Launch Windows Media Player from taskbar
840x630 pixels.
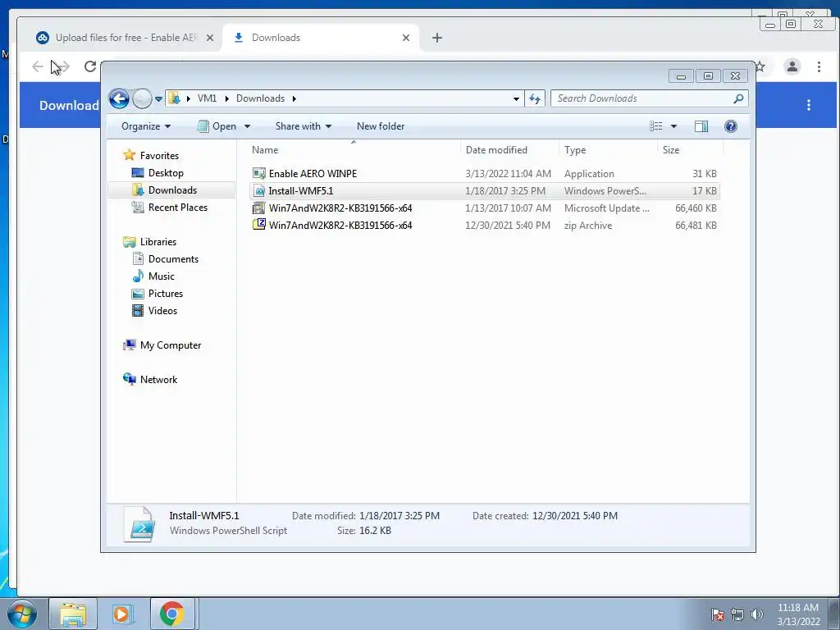click(x=121, y=614)
